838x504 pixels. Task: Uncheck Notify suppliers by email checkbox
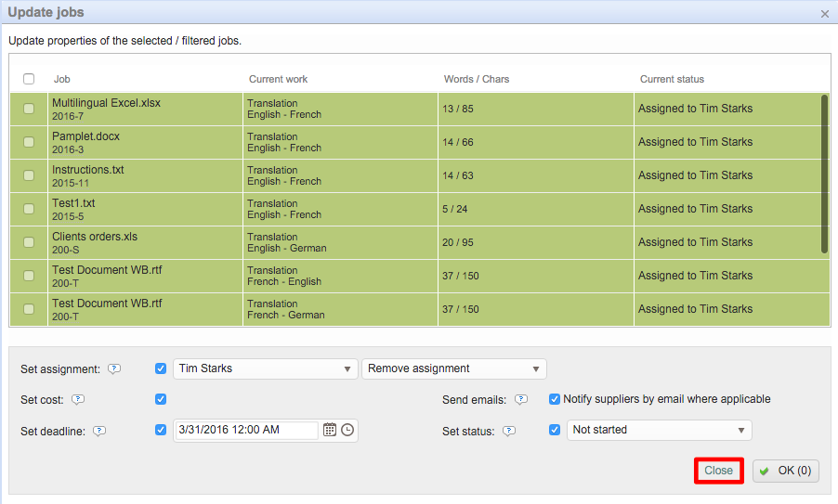555,399
